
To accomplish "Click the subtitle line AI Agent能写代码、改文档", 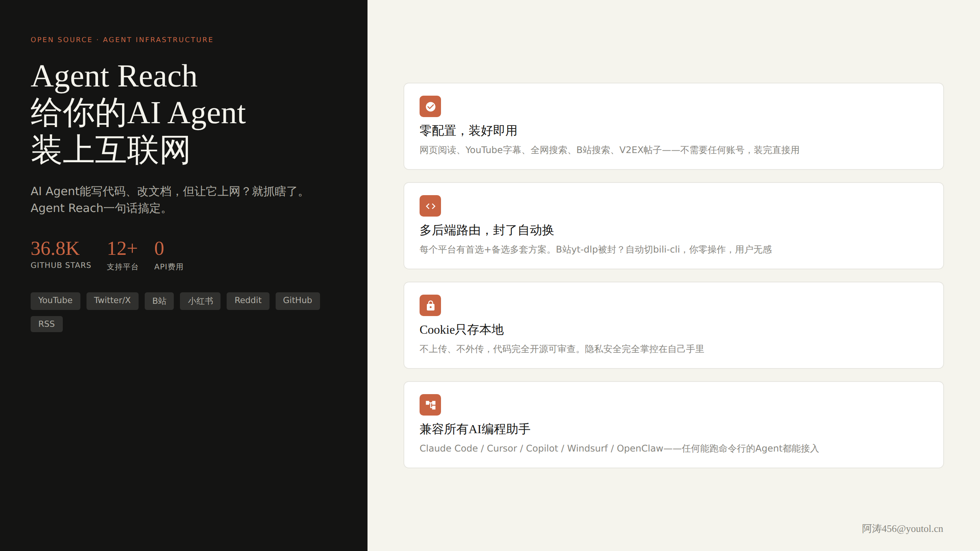I will [x=169, y=191].
